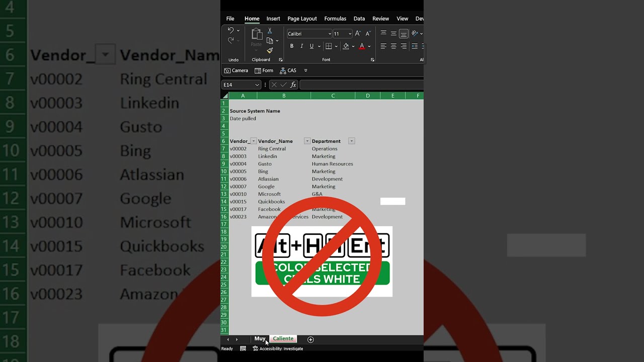
Task: Align text right in the cell
Action: 404,46
